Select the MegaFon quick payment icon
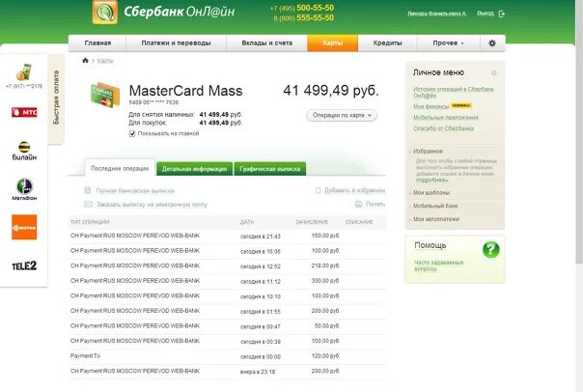Viewport: 583px width, 392px height. point(24,189)
